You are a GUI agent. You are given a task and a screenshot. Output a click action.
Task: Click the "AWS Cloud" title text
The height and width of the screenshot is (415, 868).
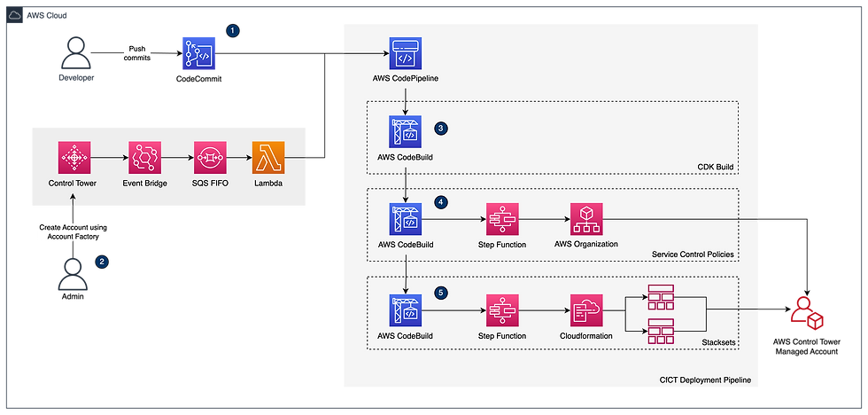coord(47,15)
